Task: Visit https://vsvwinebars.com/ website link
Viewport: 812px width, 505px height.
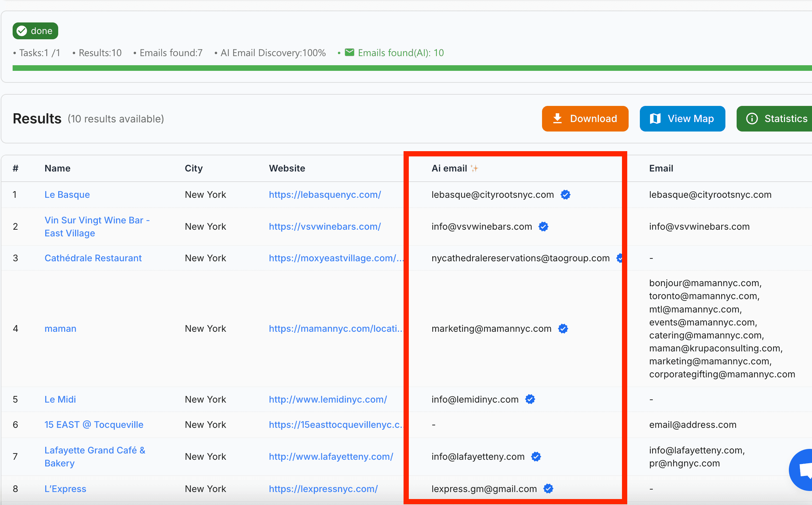Action: [325, 227]
